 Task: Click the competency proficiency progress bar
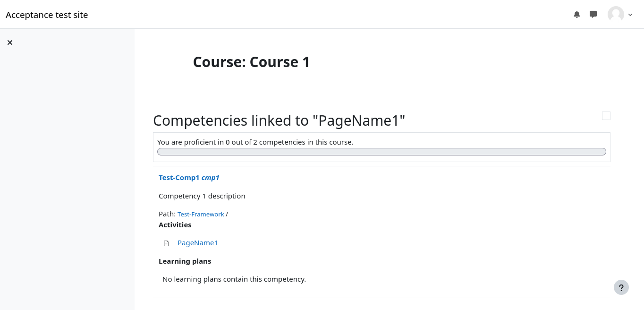[x=381, y=152]
